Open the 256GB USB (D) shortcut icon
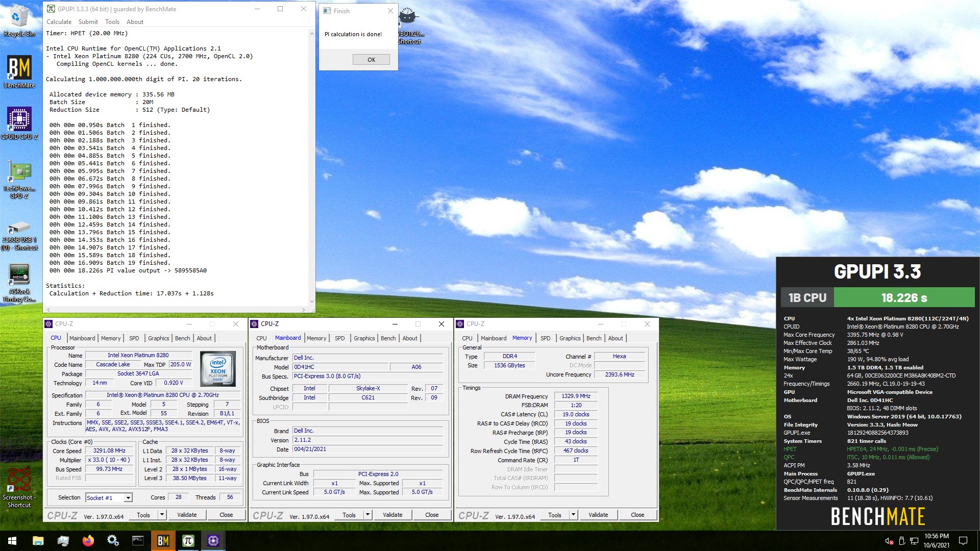The width and height of the screenshot is (980, 551). click(x=19, y=235)
